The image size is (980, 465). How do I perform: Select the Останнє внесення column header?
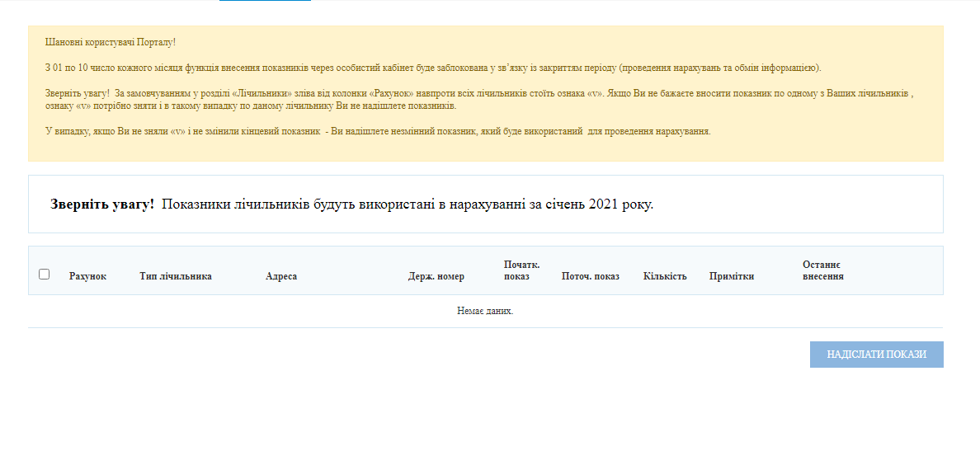pos(822,270)
